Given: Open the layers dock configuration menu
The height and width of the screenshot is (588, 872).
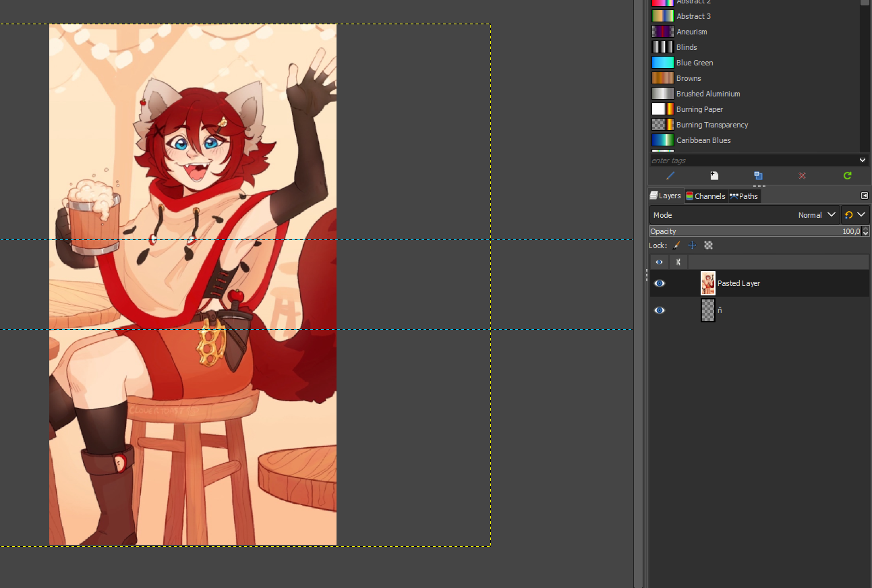Looking at the screenshot, I should (x=865, y=196).
